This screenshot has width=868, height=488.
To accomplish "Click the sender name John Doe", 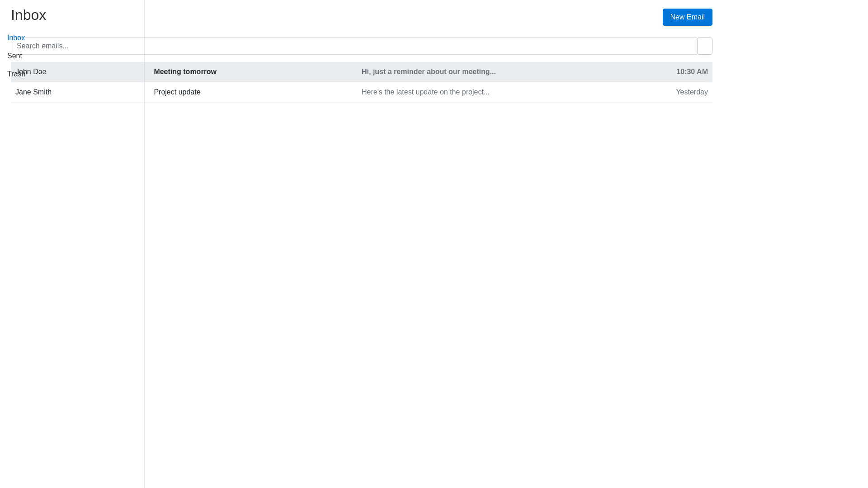I will (x=31, y=71).
